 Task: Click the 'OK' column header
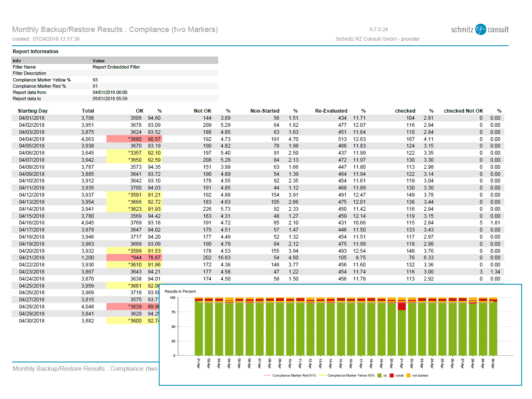[x=140, y=111]
